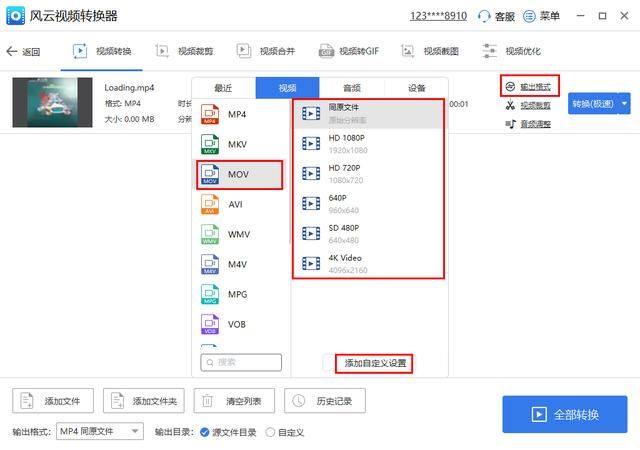Select 自定义 output directory radio
Image resolution: width=640 pixels, height=450 pixels.
click(270, 432)
